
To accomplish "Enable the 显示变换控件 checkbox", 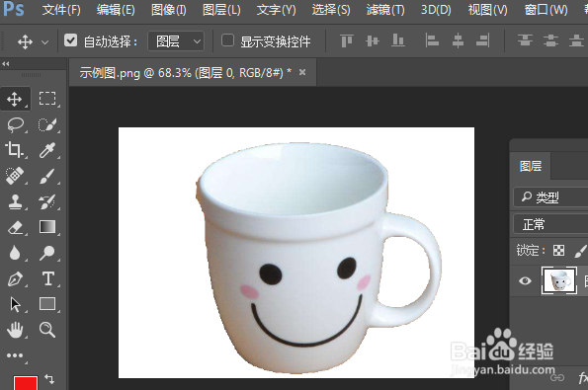I will (x=227, y=40).
